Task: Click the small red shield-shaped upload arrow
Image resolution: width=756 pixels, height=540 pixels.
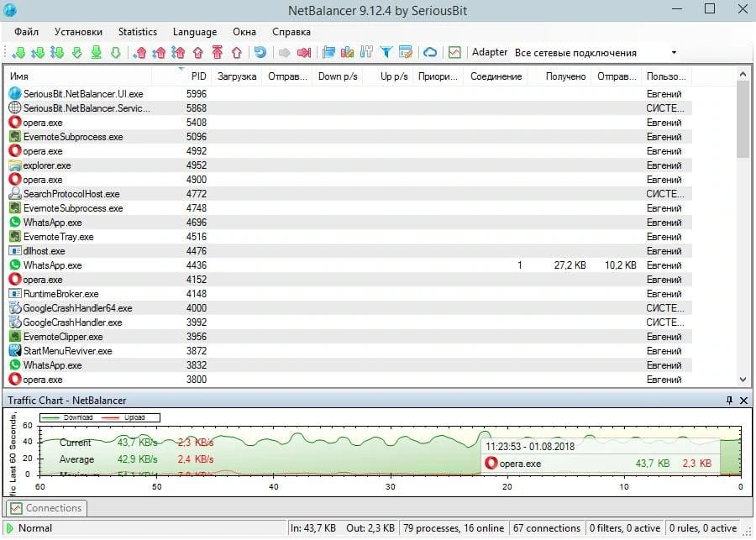Action: coord(198,52)
